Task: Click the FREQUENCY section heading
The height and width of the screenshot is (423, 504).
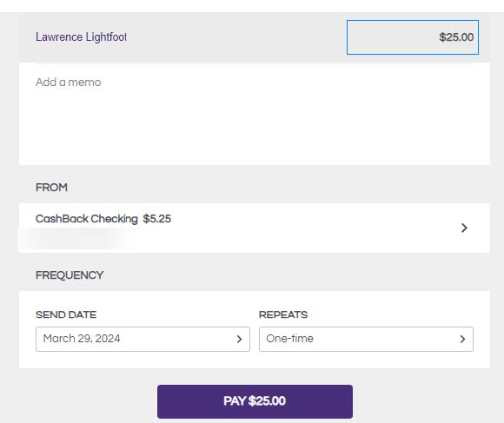Action: (x=70, y=275)
